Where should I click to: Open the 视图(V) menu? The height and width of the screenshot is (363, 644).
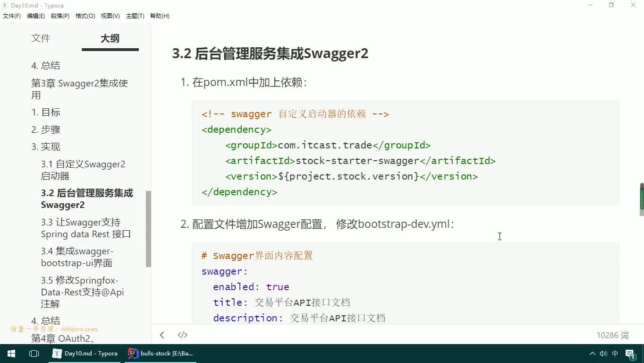point(110,16)
